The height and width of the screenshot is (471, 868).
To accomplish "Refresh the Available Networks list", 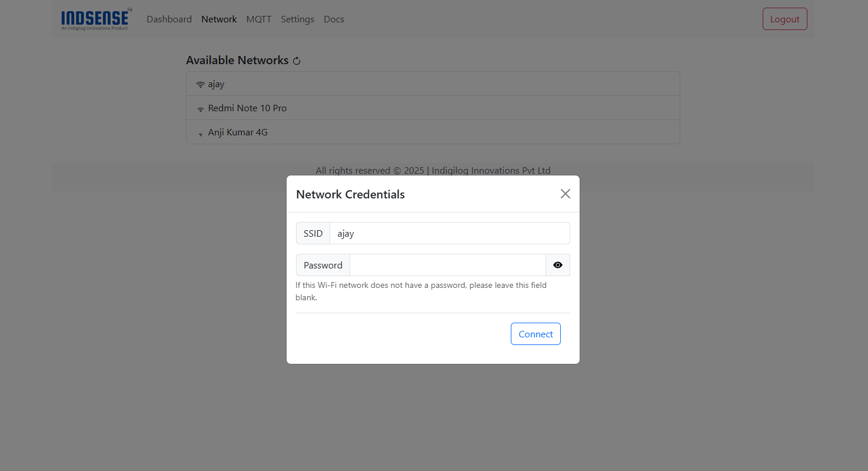I will [x=296, y=60].
